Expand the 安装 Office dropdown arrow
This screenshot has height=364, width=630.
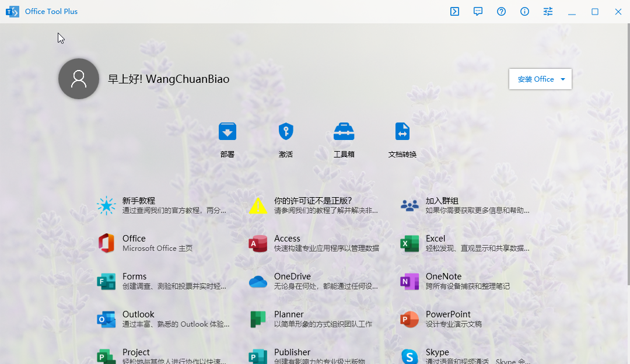pyautogui.click(x=563, y=79)
